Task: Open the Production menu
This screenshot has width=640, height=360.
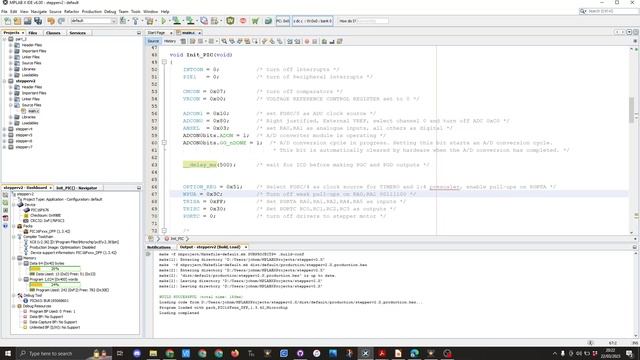Action: point(91,11)
